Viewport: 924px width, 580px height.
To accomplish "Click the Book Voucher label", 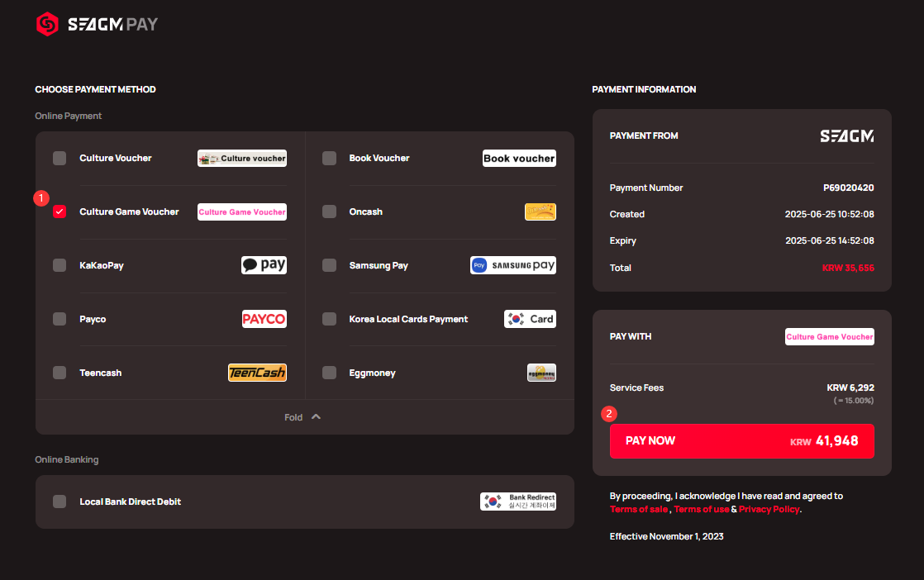I will (379, 159).
